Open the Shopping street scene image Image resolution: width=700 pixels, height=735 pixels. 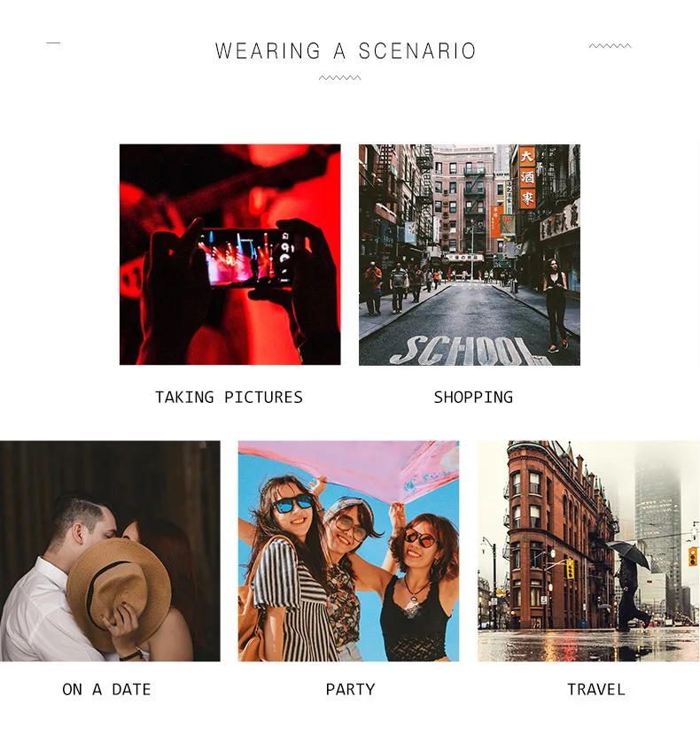pos(470,254)
